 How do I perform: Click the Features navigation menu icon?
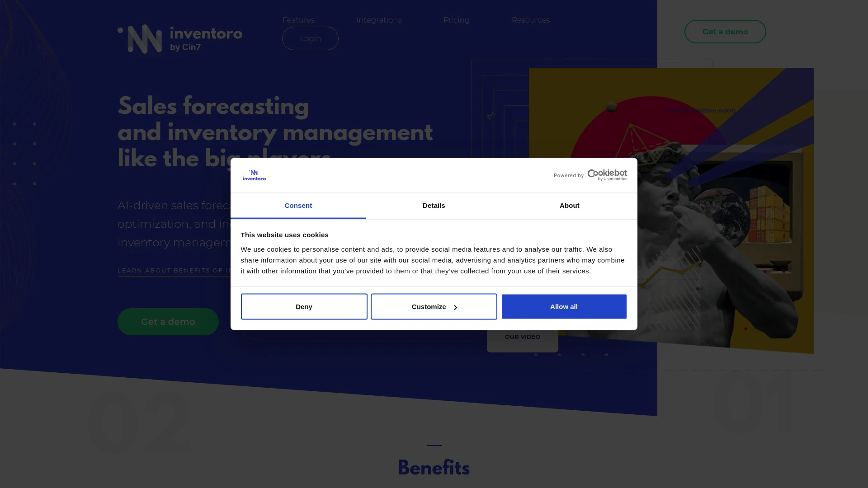pyautogui.click(x=299, y=20)
